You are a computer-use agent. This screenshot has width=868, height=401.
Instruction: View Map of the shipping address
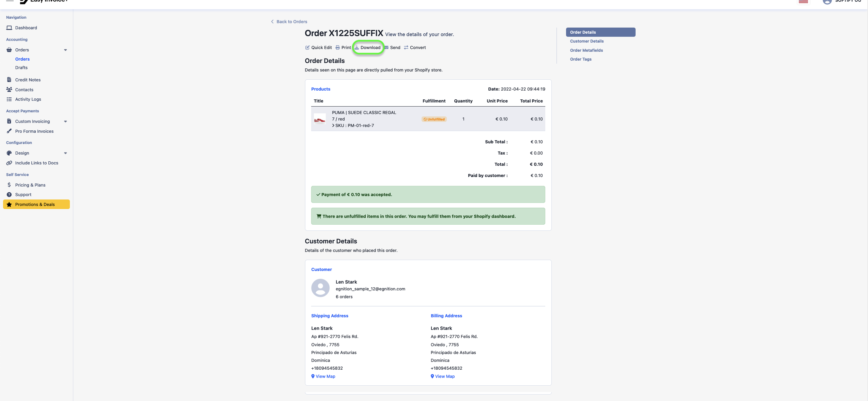click(323, 376)
